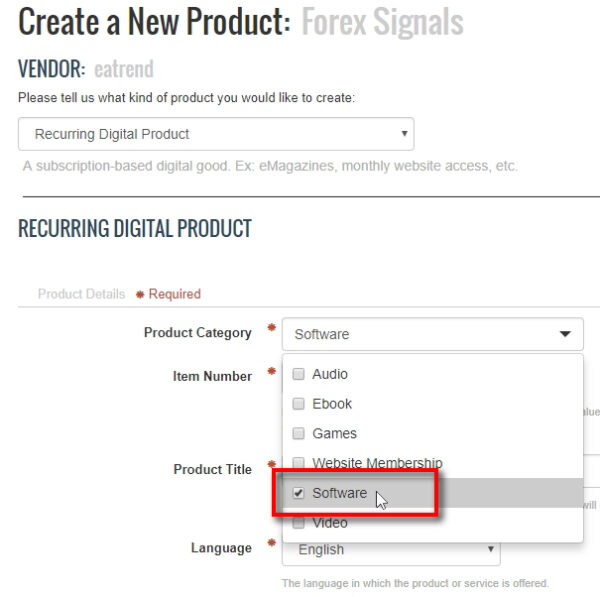600x597 pixels.
Task: Check the Audio category checkbox
Action: point(298,374)
